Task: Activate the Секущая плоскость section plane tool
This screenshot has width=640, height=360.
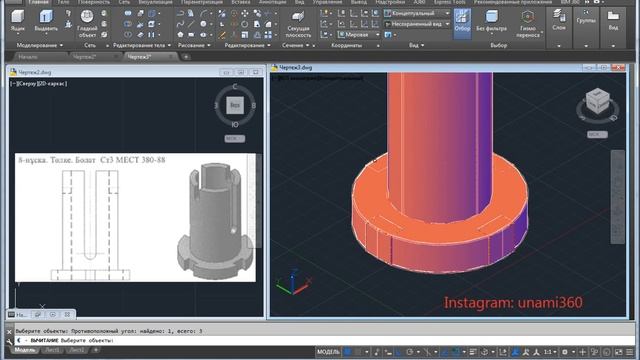Action: [298, 24]
